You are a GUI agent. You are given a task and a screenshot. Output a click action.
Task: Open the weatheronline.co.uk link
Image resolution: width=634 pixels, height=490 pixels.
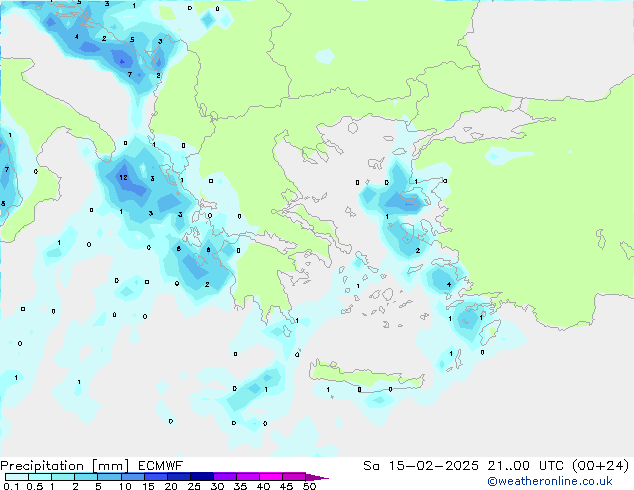[x=550, y=481]
